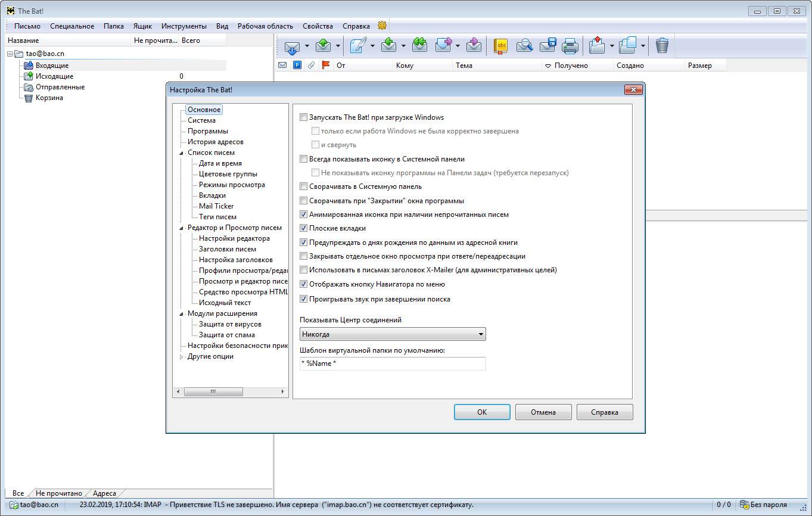812x516 pixels.
Task: Click the Forward message toolbar icon
Action: point(444,45)
